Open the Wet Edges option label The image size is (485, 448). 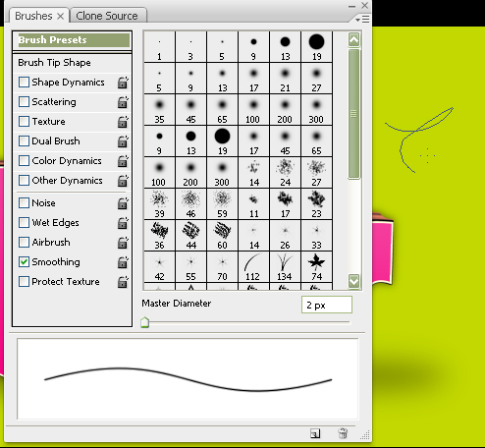click(x=55, y=223)
